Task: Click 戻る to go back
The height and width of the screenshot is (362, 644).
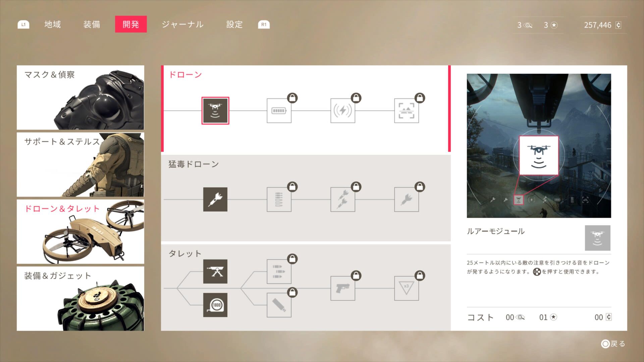Action: [618, 344]
